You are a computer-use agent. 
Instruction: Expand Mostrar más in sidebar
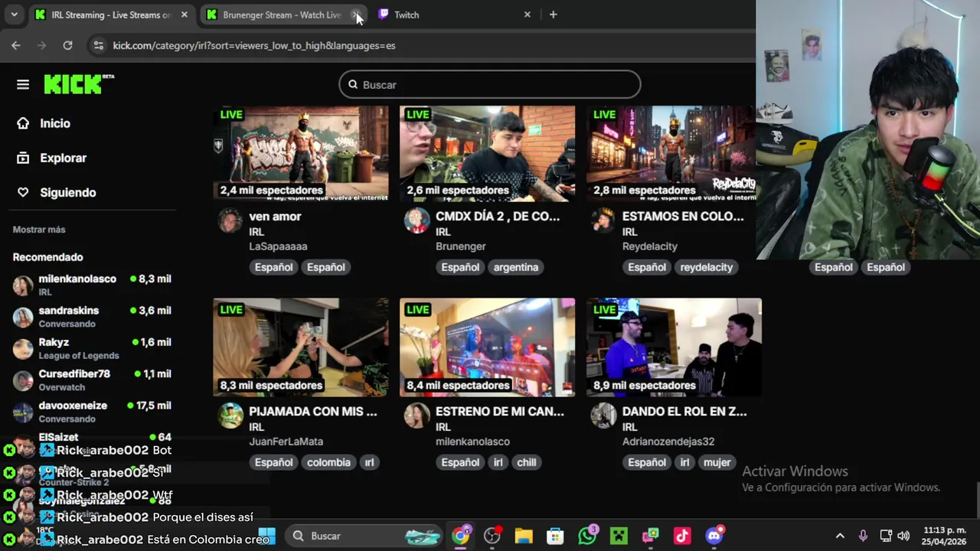(x=39, y=230)
